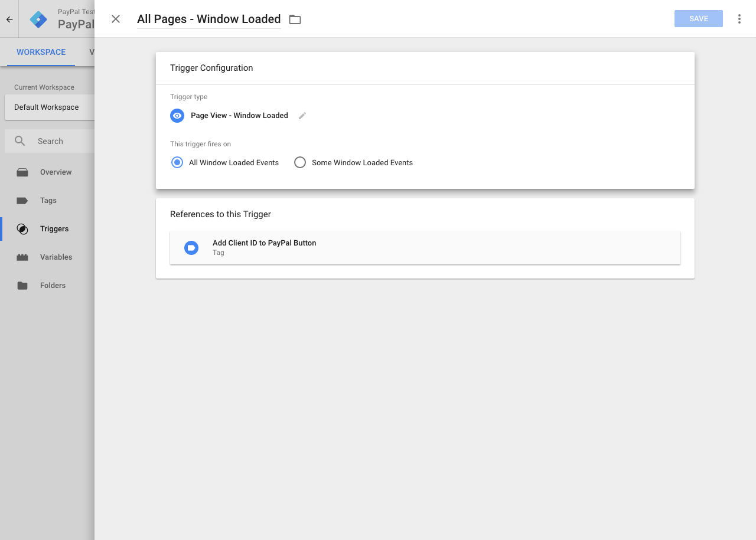
Task: Click the back arrow at top left
Action: 9,19
